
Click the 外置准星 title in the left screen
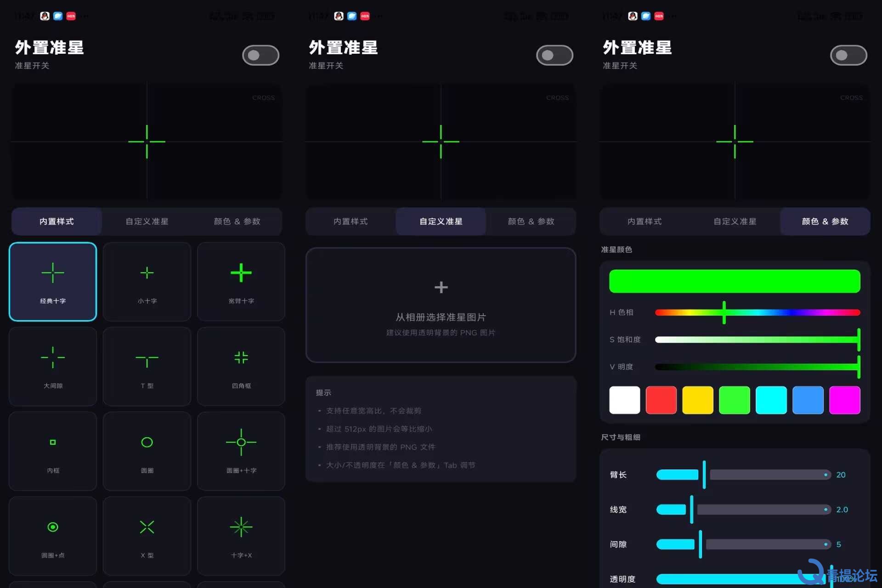(x=50, y=47)
